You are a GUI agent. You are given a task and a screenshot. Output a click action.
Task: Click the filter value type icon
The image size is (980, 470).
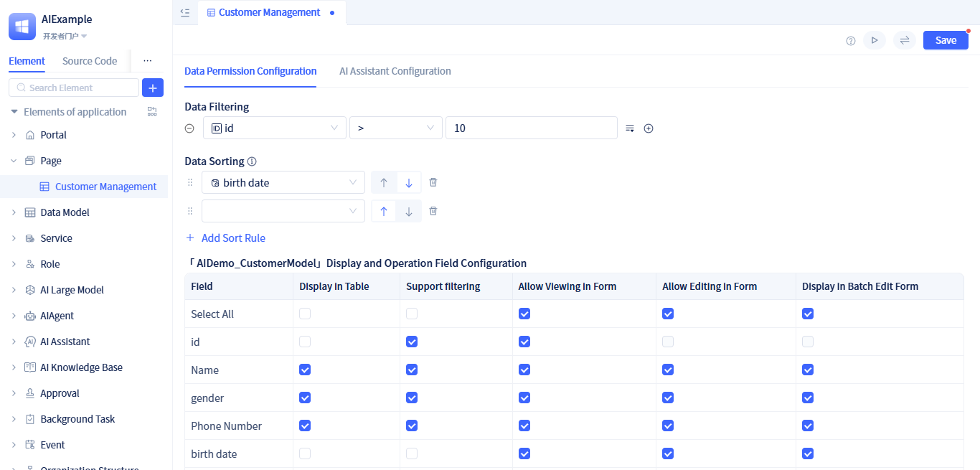[630, 128]
